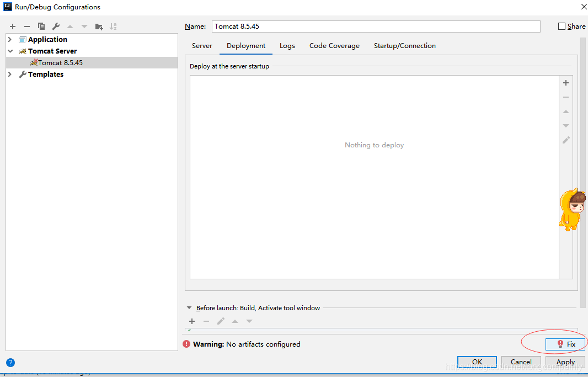Remove artifact from deploy list
Image resolution: width=588 pixels, height=377 pixels.
click(566, 97)
